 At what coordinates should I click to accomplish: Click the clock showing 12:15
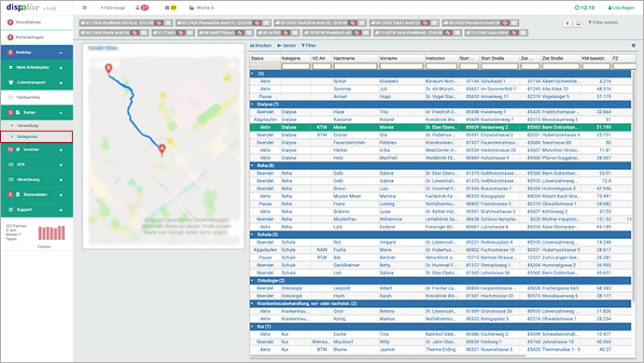tap(584, 7)
